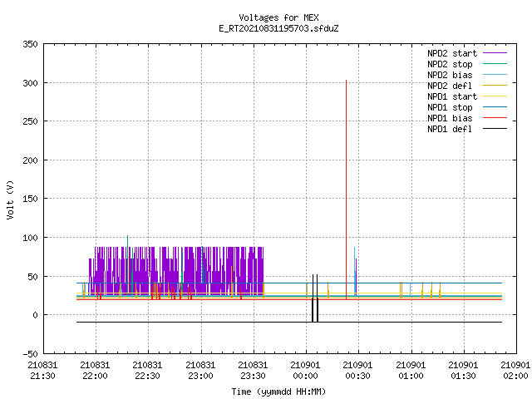Click the orange NPD2 defl legend line
The image size is (532, 399).
click(495, 85)
